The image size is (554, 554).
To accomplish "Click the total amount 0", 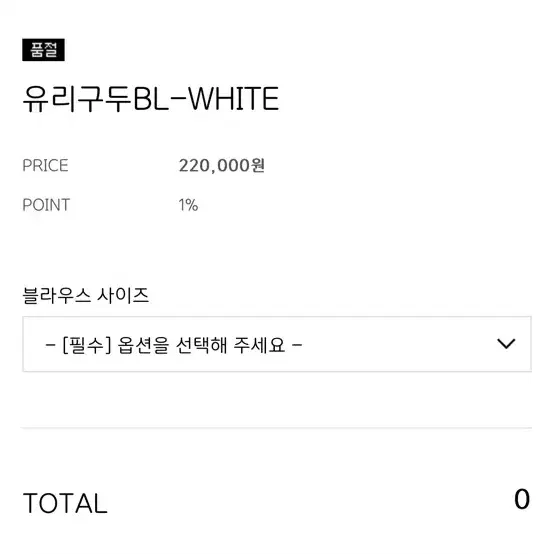I will tap(522, 499).
